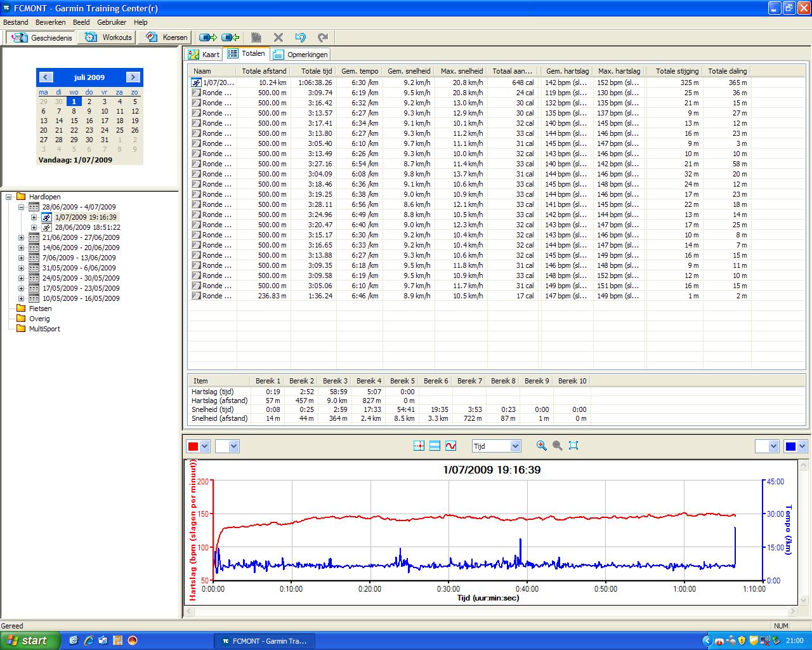Screen dimensions: 812x650
Task: Expand the 1/07/2009 19:16:39 activity node
Action: point(34,217)
